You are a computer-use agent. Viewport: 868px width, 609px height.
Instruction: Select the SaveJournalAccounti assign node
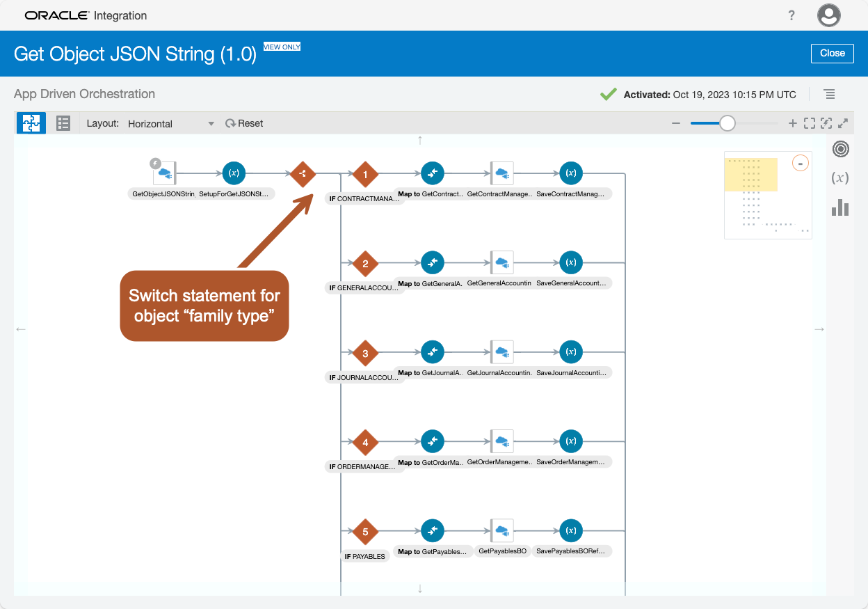pos(570,351)
